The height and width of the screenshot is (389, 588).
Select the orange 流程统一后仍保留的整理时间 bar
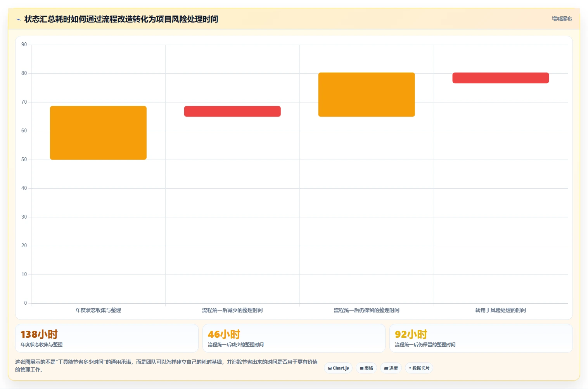click(367, 95)
